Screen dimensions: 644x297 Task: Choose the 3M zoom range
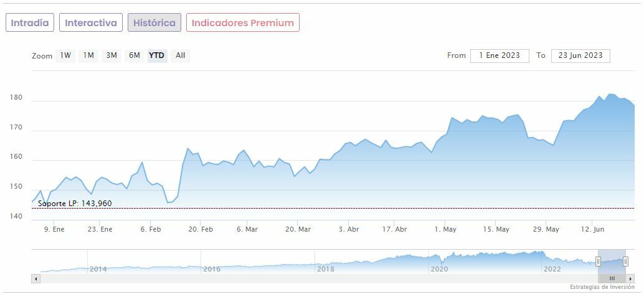point(111,55)
